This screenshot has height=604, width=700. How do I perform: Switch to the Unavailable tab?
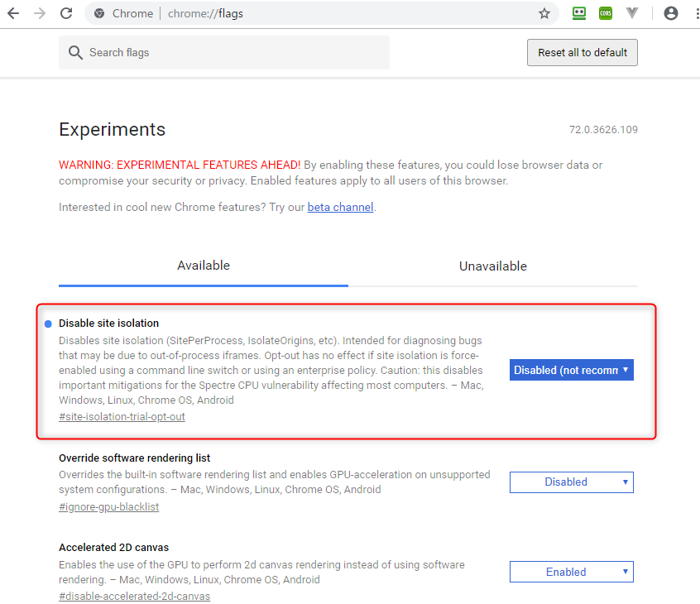coord(493,266)
